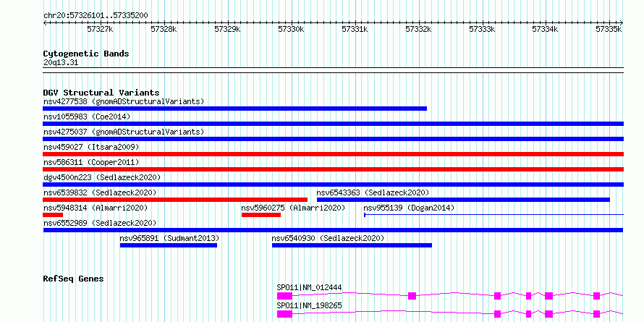The height and width of the screenshot is (322, 644).
Task: Open the SPO11|NM_198265 transcript label
Action: 309,305
